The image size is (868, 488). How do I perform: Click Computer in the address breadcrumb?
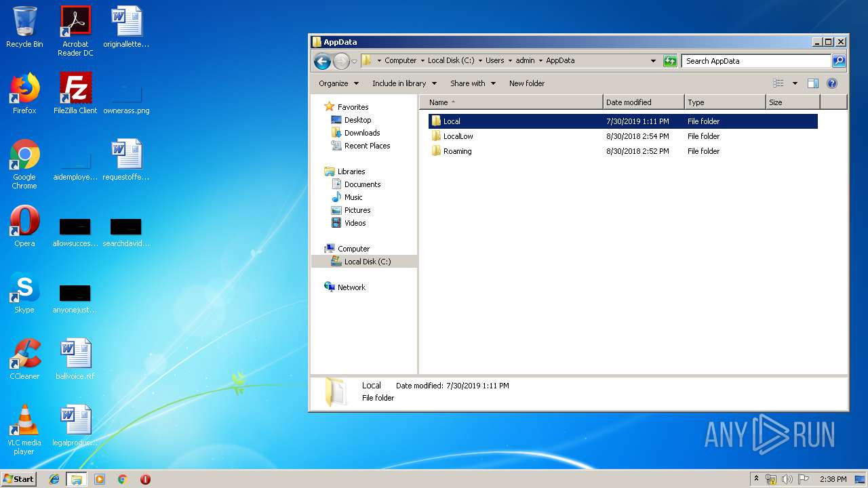click(400, 61)
